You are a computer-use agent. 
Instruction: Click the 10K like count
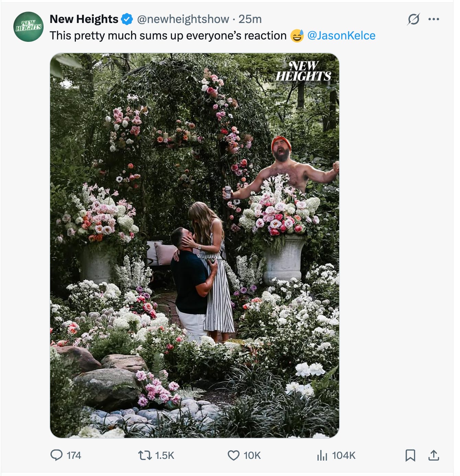(252, 456)
